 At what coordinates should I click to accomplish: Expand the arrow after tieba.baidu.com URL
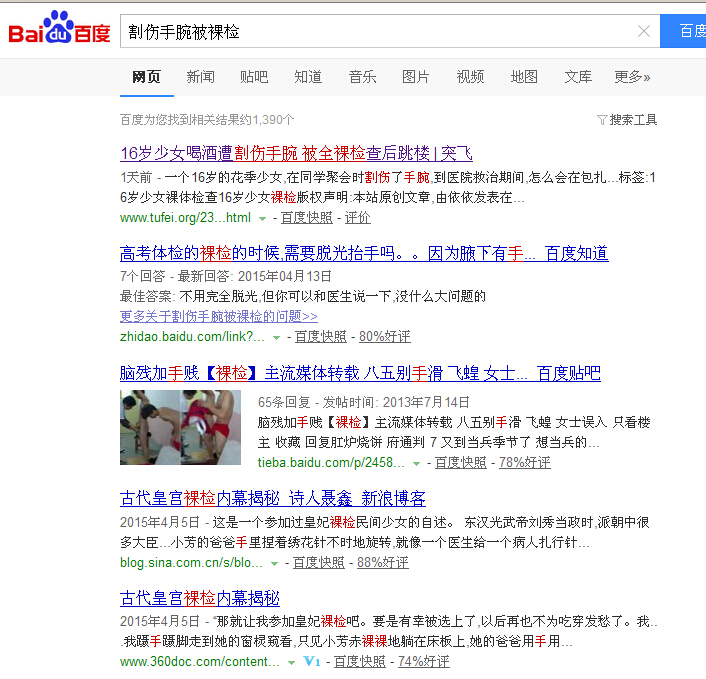click(416, 464)
